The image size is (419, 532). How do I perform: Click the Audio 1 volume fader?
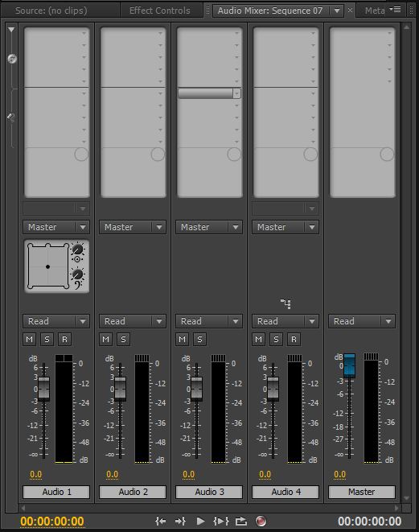(x=43, y=389)
